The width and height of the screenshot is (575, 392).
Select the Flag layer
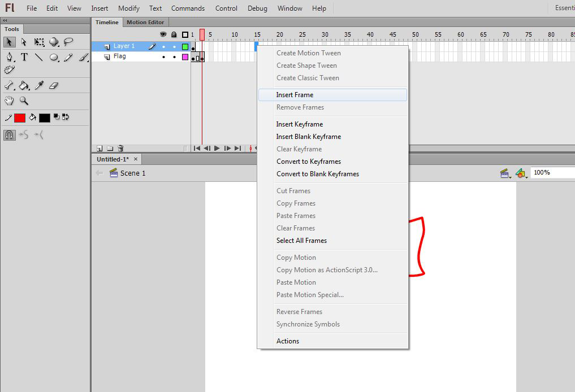pyautogui.click(x=119, y=56)
